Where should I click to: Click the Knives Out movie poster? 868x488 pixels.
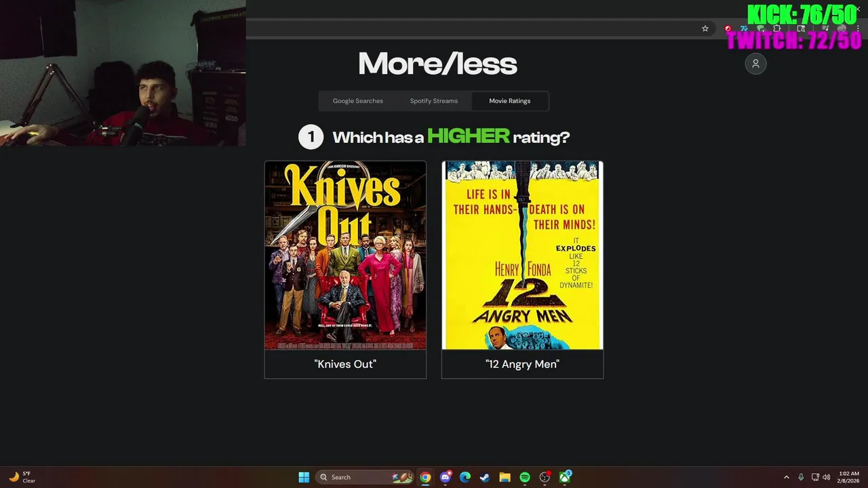(x=345, y=256)
